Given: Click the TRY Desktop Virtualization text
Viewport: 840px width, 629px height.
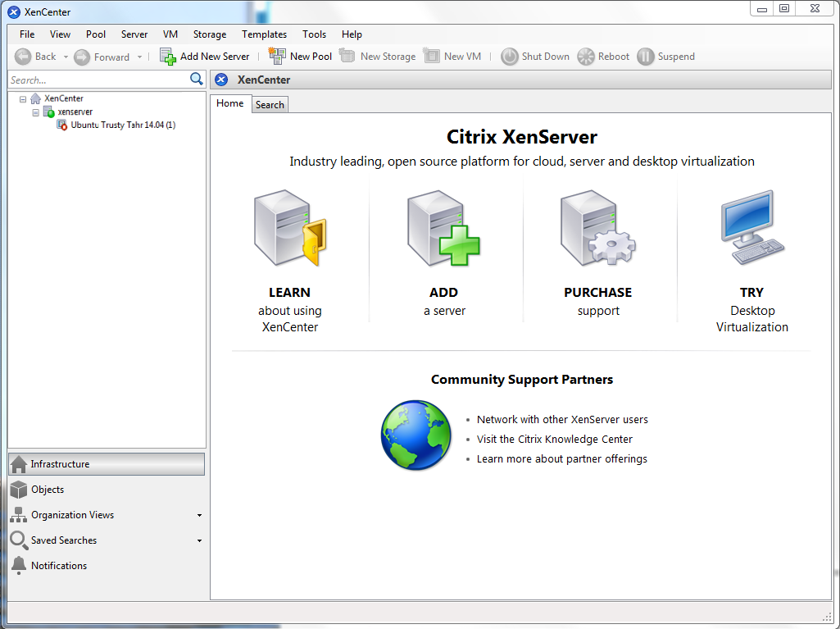Looking at the screenshot, I should pos(752,309).
